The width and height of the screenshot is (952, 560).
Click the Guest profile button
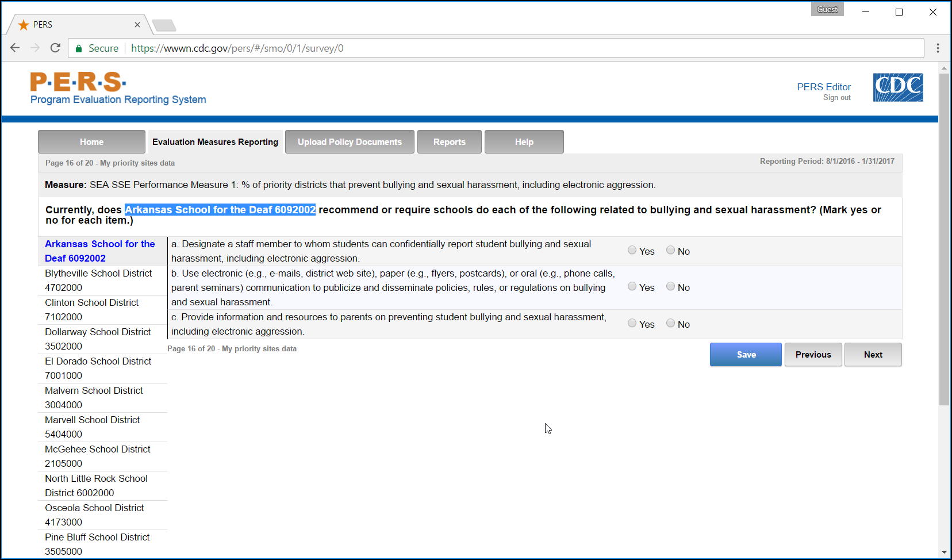point(827,9)
